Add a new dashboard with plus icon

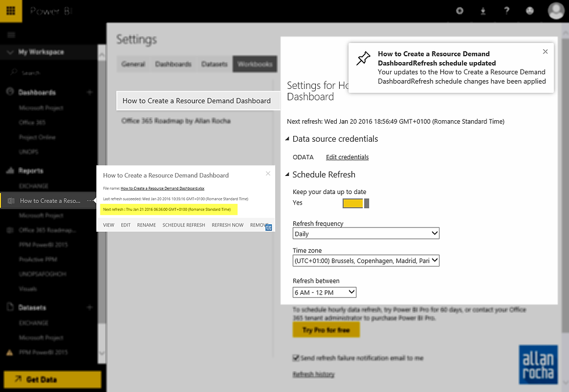pos(89,92)
